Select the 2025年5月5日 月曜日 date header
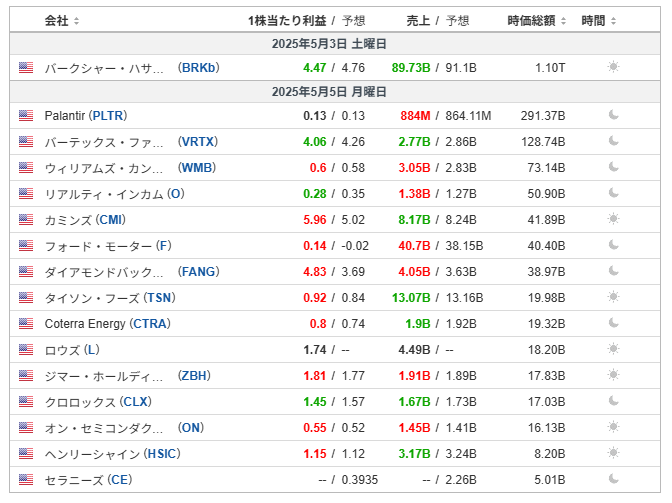This screenshot has width=672, height=503. (329, 92)
